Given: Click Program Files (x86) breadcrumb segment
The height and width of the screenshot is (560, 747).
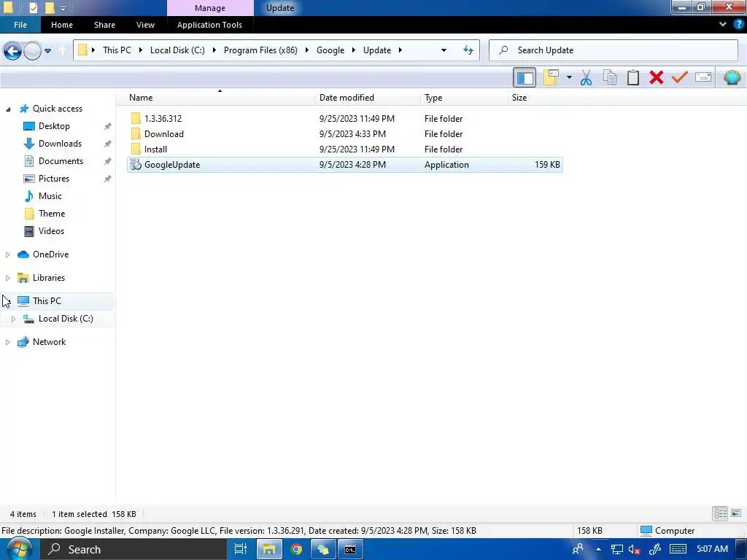Looking at the screenshot, I should point(260,50).
